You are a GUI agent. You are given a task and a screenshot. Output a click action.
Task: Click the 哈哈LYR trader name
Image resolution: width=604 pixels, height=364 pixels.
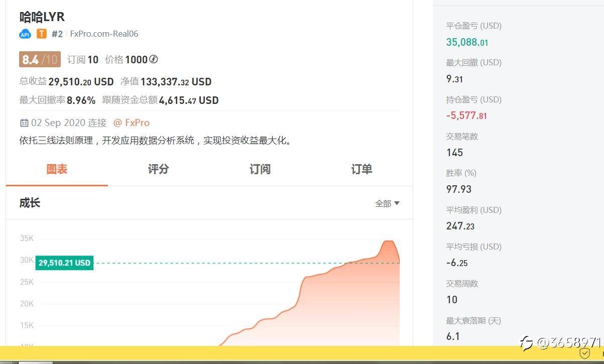[42, 17]
